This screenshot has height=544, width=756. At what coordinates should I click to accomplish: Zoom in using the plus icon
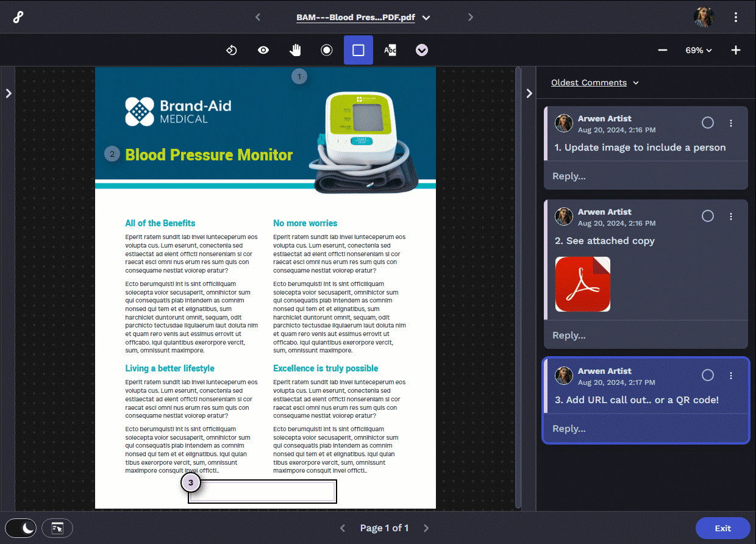click(x=736, y=50)
